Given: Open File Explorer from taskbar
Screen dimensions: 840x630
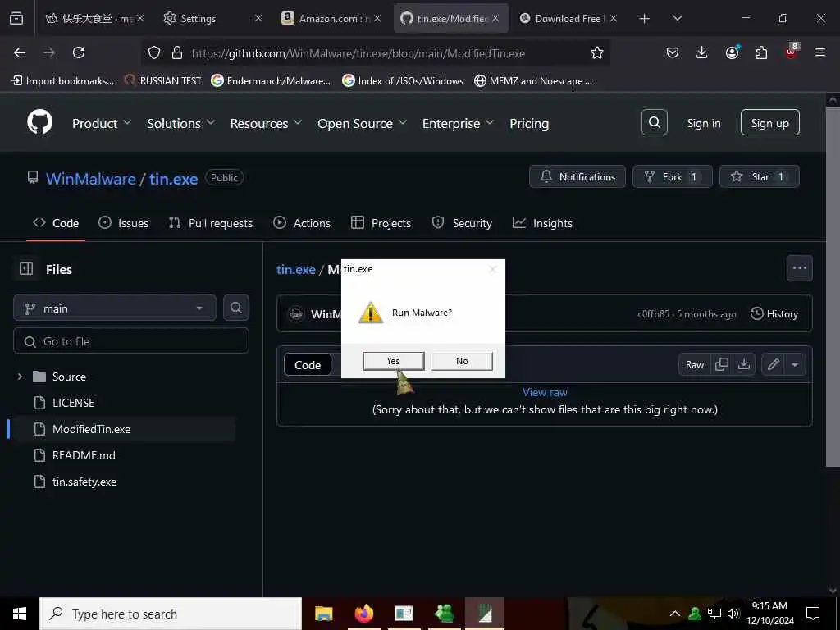Looking at the screenshot, I should (323, 614).
